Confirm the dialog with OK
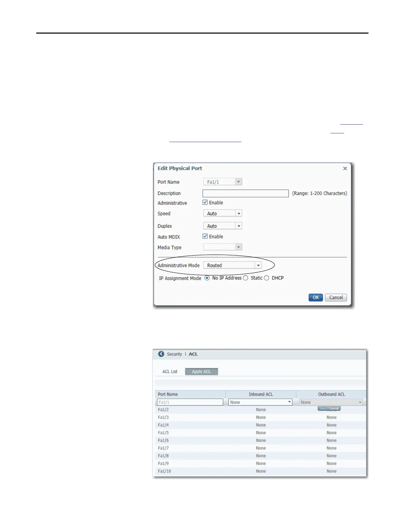Image resolution: width=411 pixels, height=532 pixels. pyautogui.click(x=316, y=298)
